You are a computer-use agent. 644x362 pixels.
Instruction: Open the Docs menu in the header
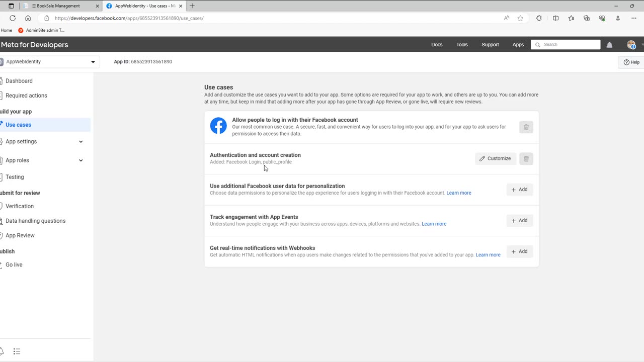437,45
